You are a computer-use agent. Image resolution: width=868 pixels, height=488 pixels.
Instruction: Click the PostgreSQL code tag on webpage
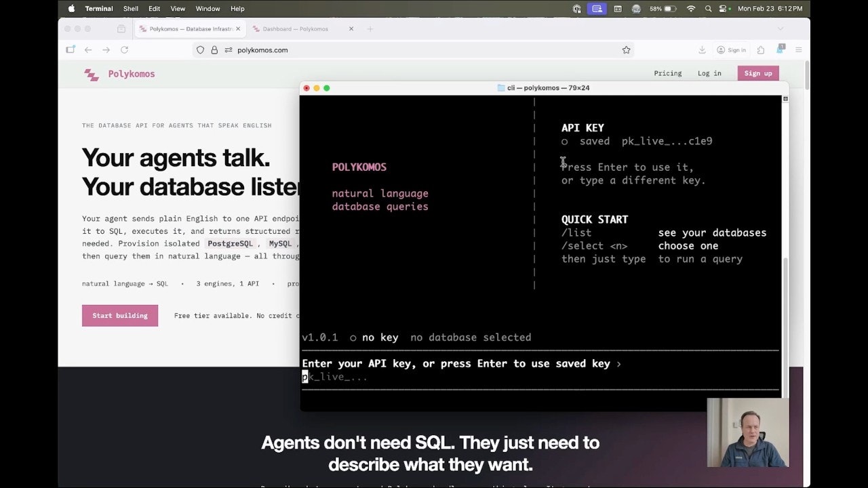click(230, 243)
